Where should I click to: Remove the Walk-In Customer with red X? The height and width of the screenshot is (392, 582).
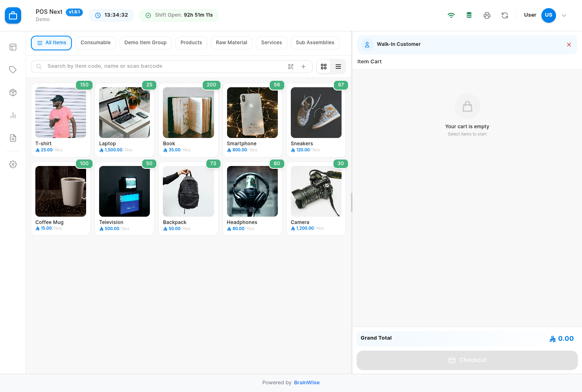[569, 45]
